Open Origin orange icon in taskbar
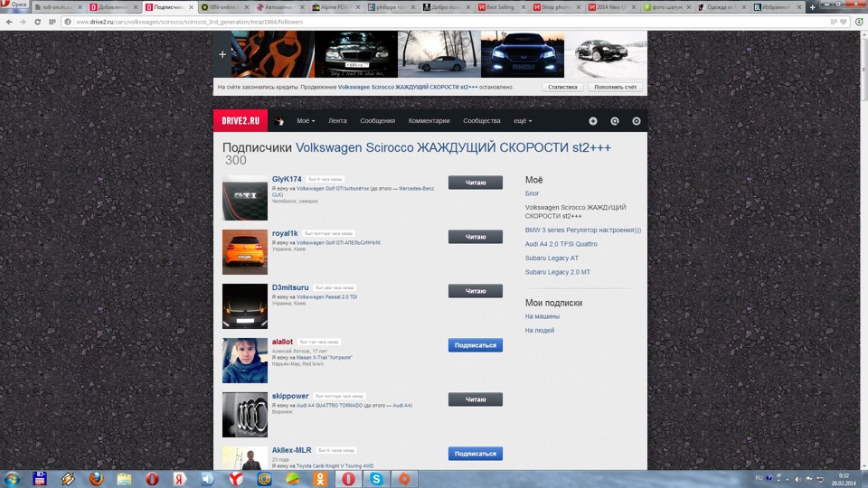This screenshot has height=488, width=868. [405, 479]
